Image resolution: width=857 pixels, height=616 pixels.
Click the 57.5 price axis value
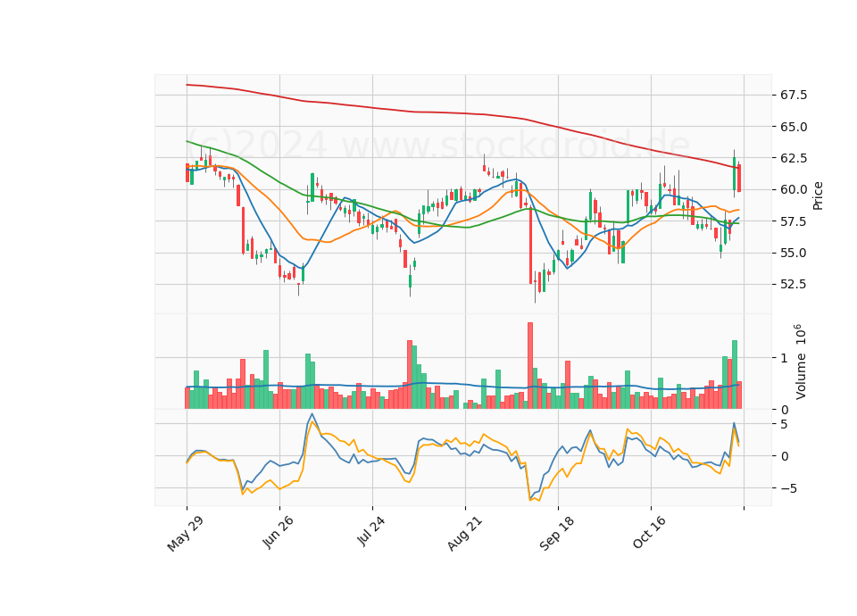[793, 221]
